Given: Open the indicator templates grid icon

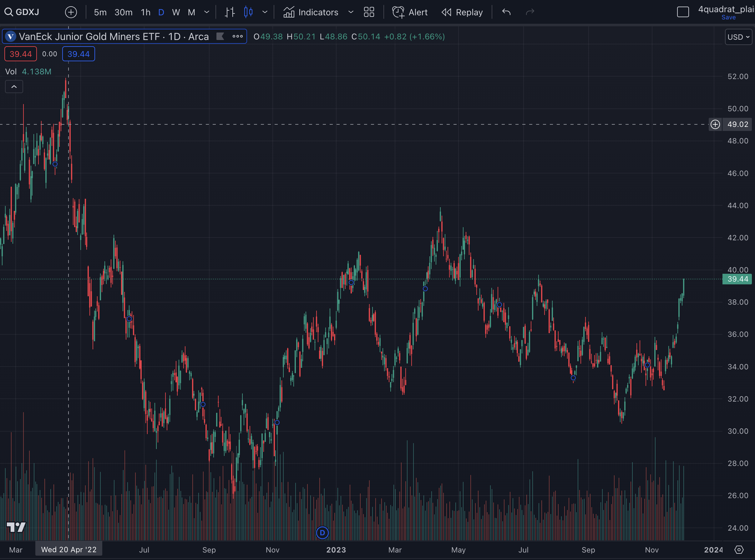Looking at the screenshot, I should click(369, 12).
